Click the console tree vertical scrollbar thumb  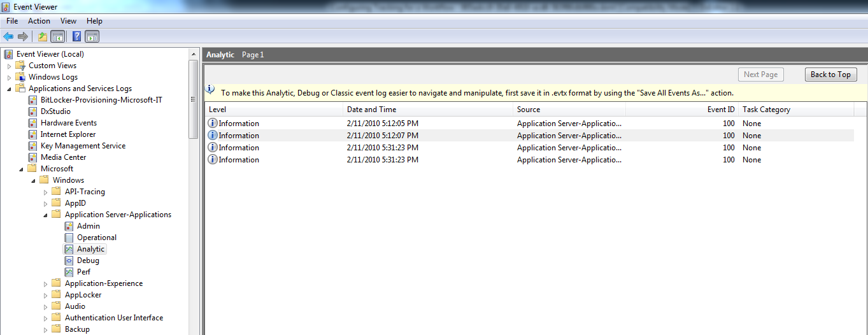tap(194, 99)
